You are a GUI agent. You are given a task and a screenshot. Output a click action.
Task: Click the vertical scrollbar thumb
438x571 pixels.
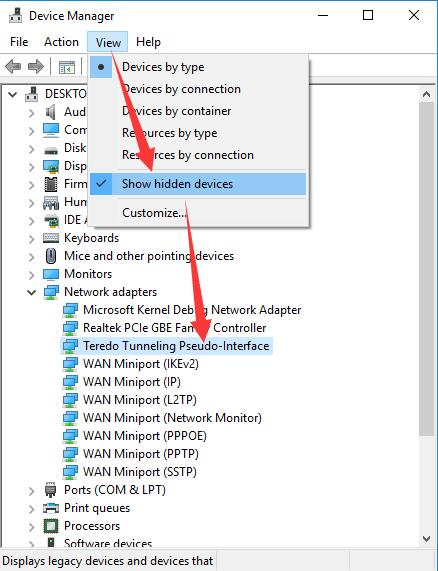point(426,268)
